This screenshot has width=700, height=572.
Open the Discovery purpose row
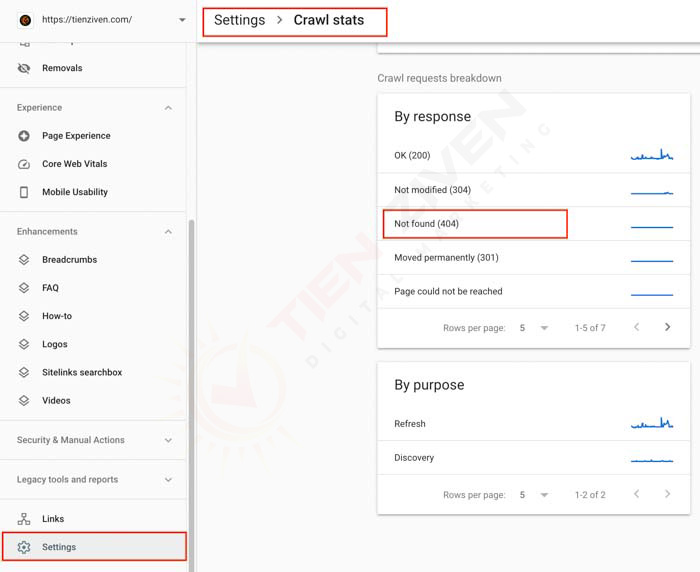[533, 458]
